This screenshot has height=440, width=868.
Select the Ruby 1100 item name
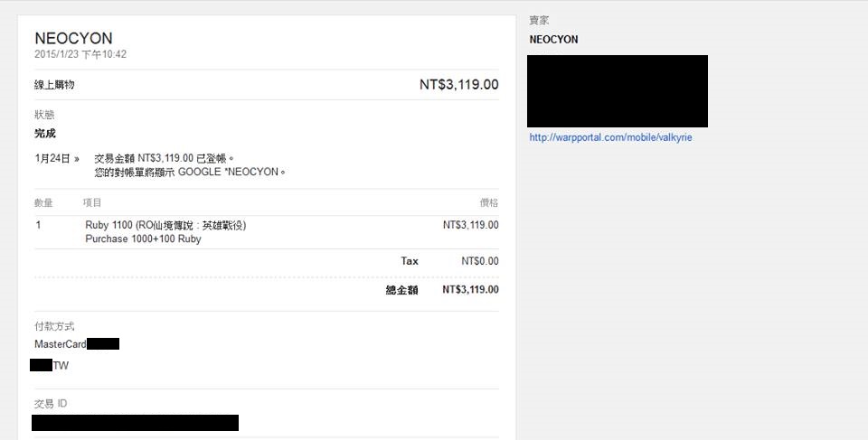165,225
